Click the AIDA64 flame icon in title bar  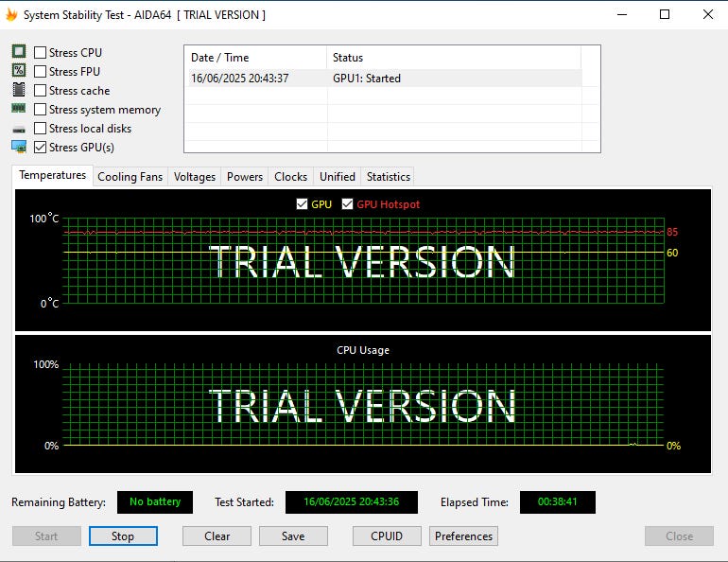point(11,15)
